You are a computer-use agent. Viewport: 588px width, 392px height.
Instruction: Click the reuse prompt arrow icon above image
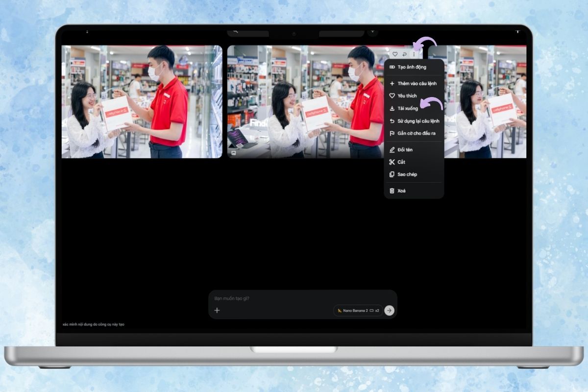(x=404, y=54)
